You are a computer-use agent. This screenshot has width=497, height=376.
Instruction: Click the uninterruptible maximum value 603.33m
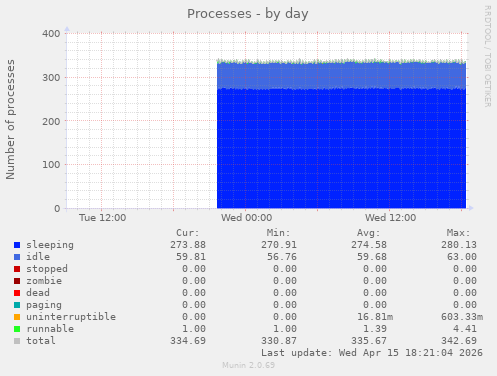coord(462,317)
